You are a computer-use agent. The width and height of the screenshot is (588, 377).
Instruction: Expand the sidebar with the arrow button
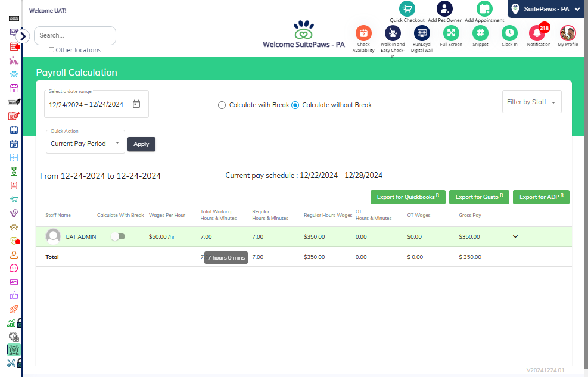[23, 36]
